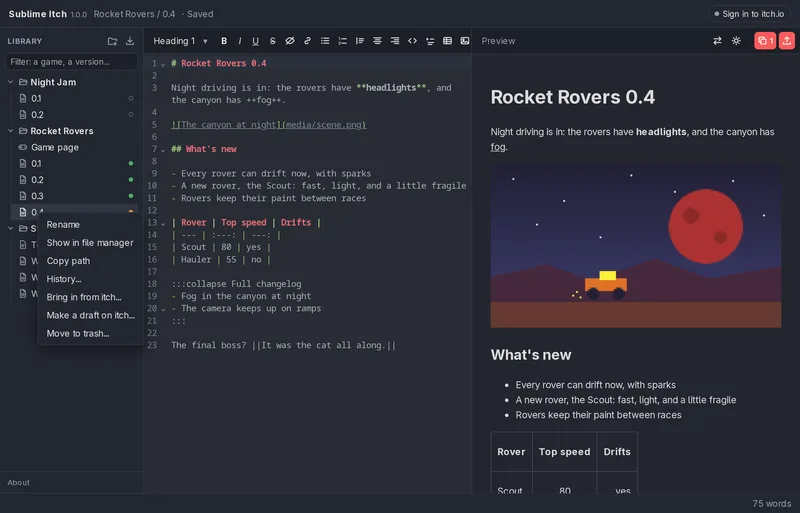Swap editor and preview with the arrows icon

(x=717, y=41)
